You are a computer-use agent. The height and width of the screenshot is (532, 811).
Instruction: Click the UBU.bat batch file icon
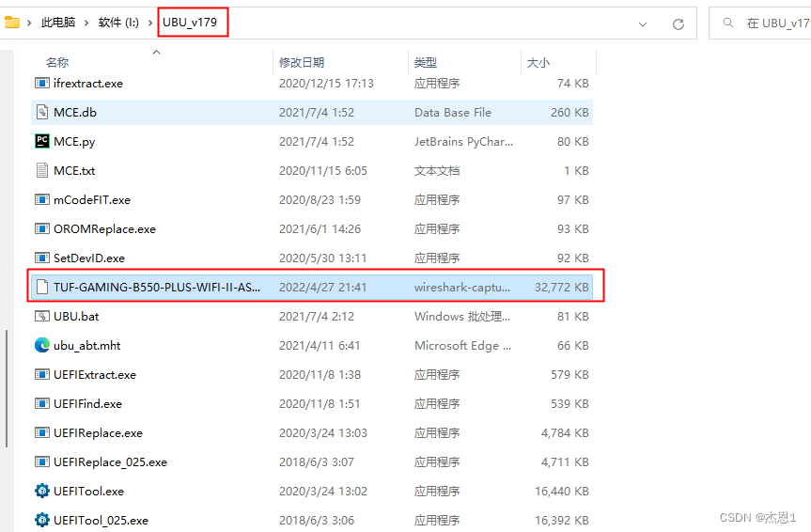(x=42, y=316)
